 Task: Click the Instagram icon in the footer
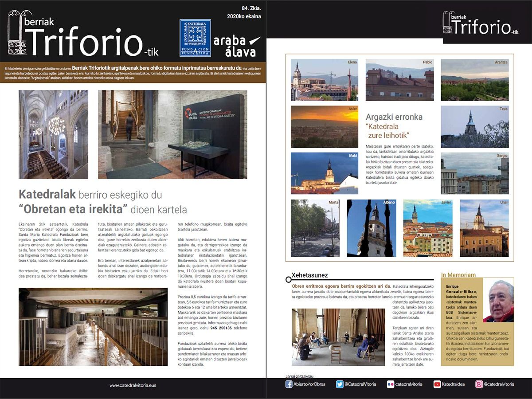tap(479, 384)
